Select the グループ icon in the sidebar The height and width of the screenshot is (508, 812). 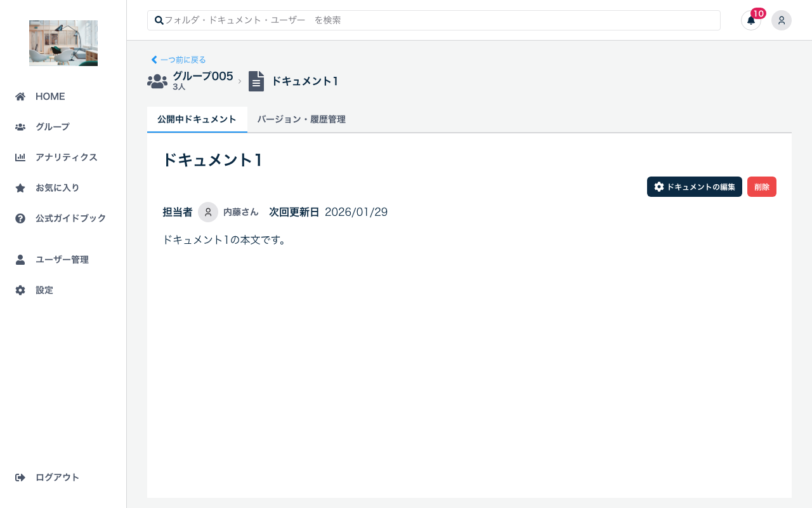(20, 127)
